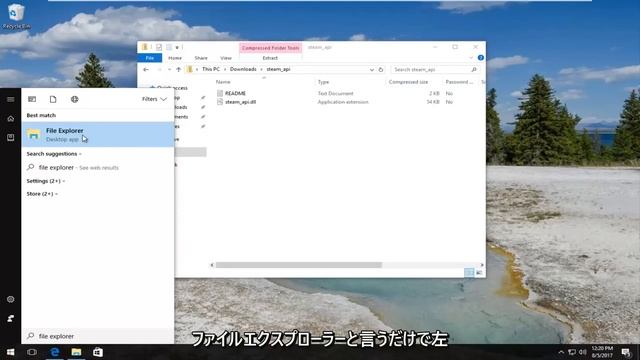
Task: Open Explorer help icon
Action: tap(480, 58)
